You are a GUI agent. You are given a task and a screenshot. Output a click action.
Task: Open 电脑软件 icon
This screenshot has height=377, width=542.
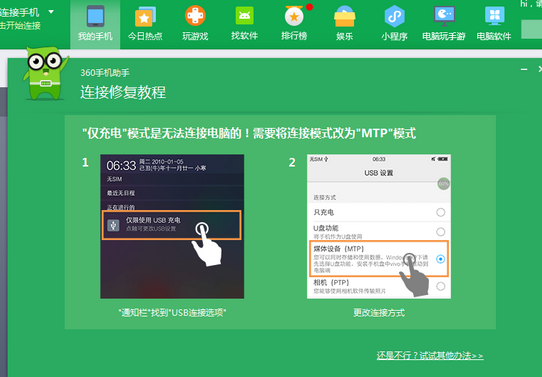tap(494, 23)
